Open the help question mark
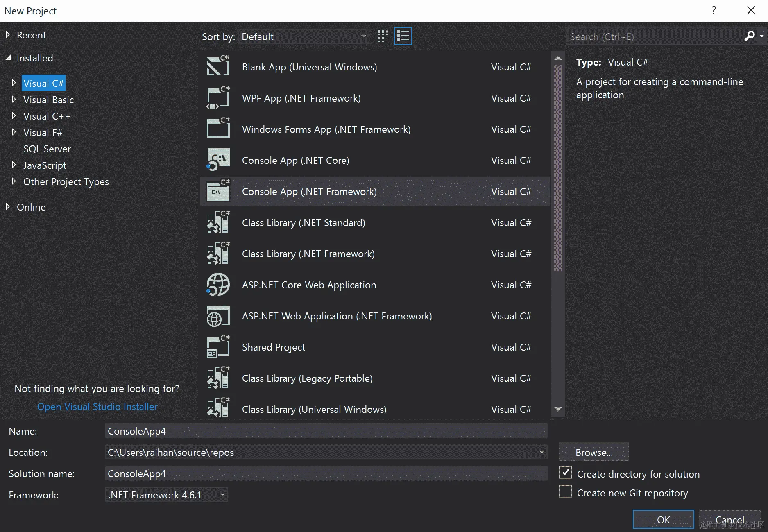 click(714, 10)
